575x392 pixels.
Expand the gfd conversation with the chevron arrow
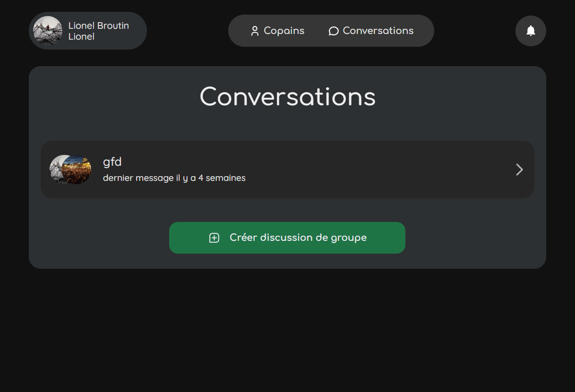click(x=519, y=170)
